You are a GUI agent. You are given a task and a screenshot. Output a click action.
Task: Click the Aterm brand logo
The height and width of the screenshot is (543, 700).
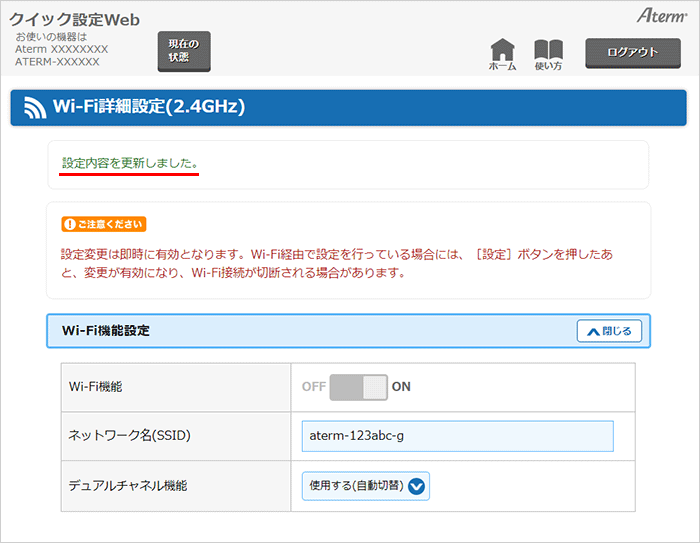click(660, 16)
